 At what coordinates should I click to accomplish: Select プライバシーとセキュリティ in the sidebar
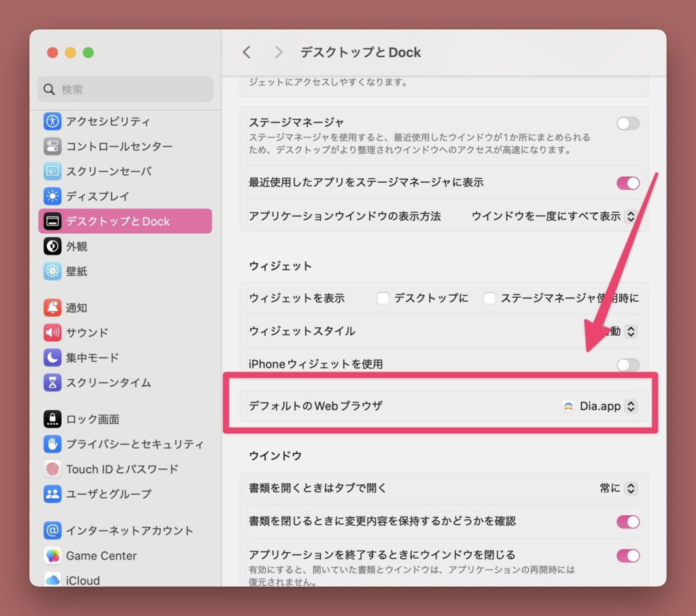click(134, 444)
